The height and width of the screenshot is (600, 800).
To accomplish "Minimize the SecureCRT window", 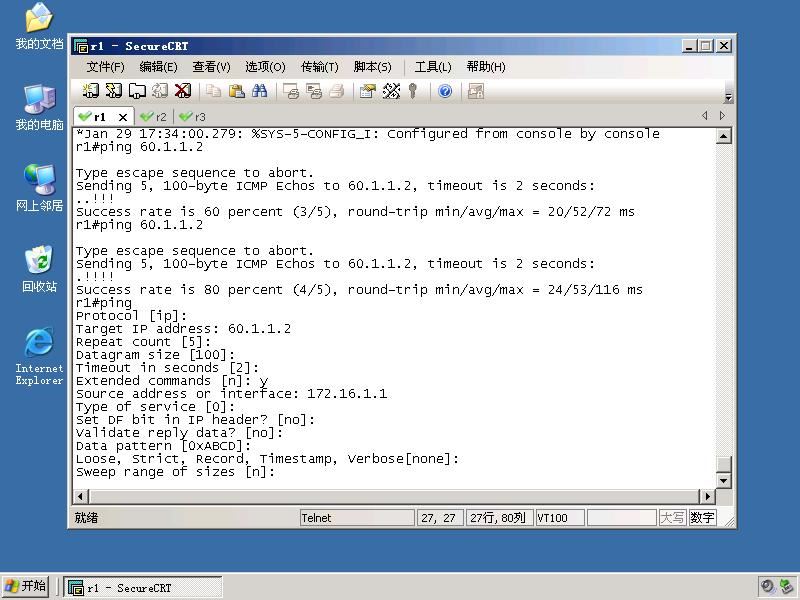I will pos(690,46).
